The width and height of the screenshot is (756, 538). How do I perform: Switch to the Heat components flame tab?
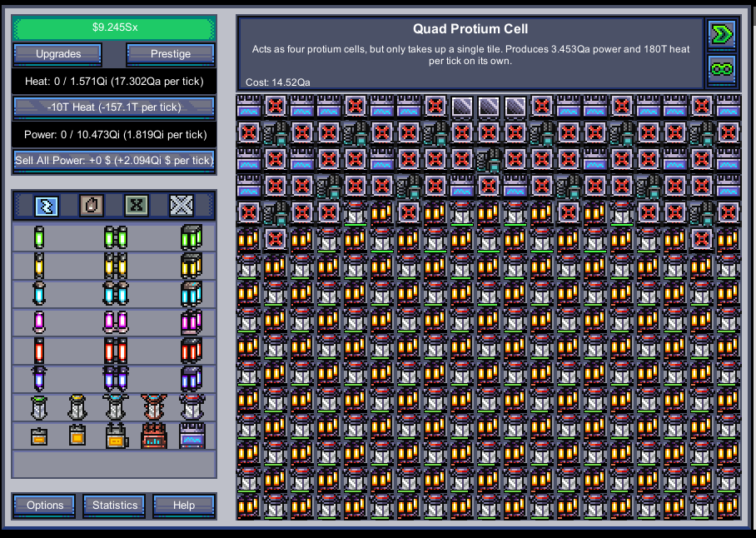(x=91, y=206)
